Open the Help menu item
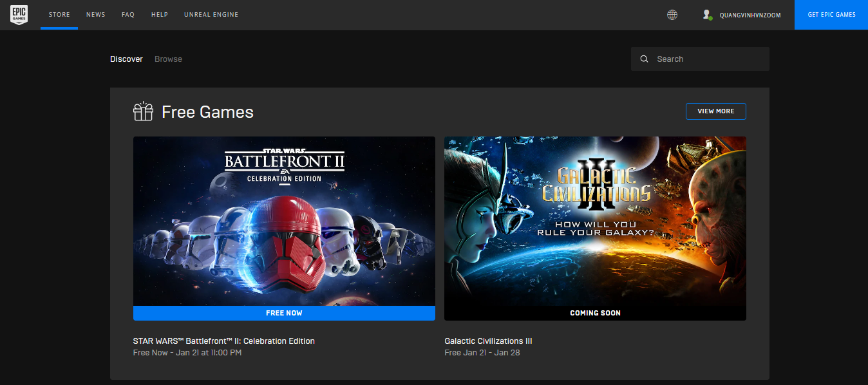The width and height of the screenshot is (868, 385). tap(160, 15)
